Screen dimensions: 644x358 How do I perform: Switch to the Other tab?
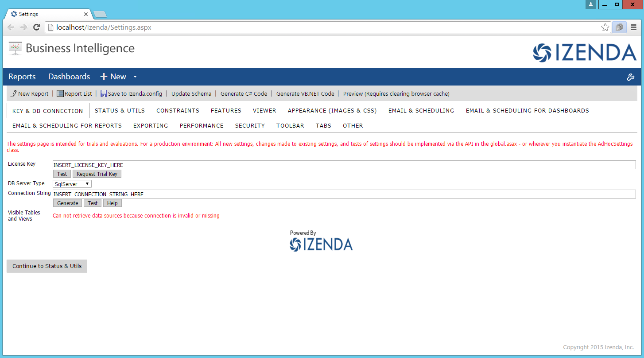coord(353,126)
